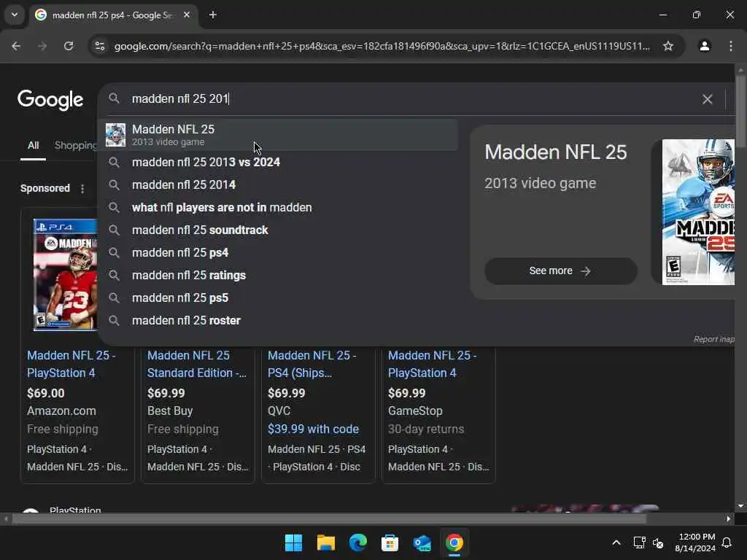Open Madden NFL 25 - PlayStation 4 Amazon link
This screenshot has width=747, height=560.
pyautogui.click(x=71, y=365)
